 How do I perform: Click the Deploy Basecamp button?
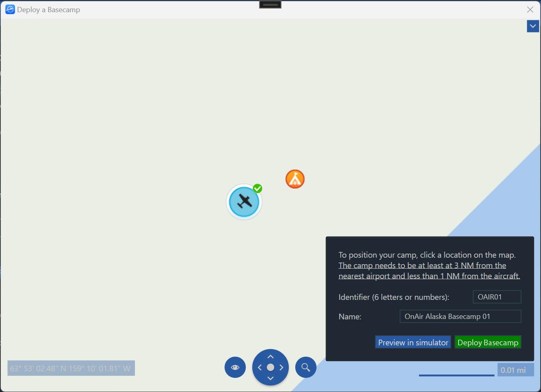488,342
